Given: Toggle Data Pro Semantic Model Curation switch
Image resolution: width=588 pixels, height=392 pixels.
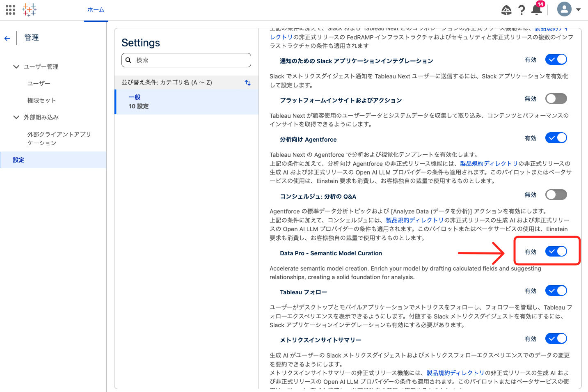Looking at the screenshot, I should click(x=556, y=251).
